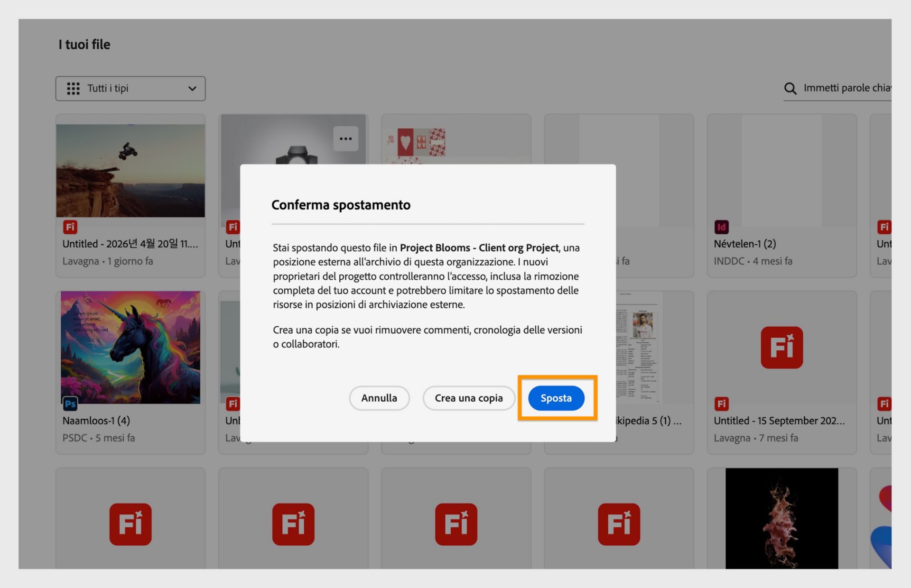Click Fi badge on second card, top row

(x=233, y=227)
